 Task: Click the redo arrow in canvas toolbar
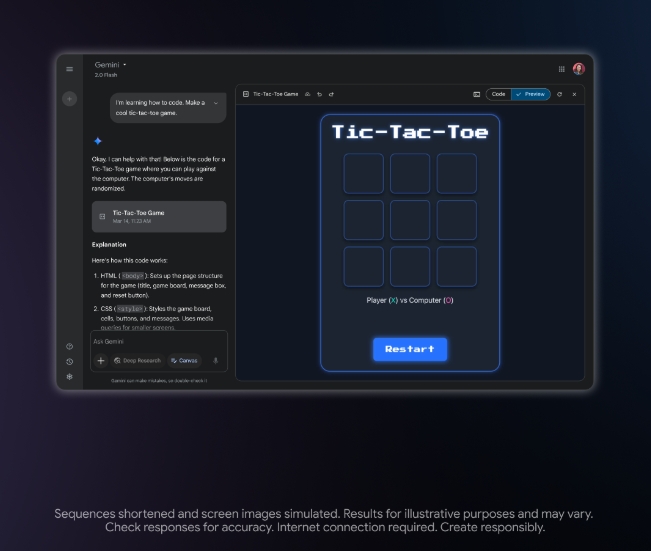point(331,94)
